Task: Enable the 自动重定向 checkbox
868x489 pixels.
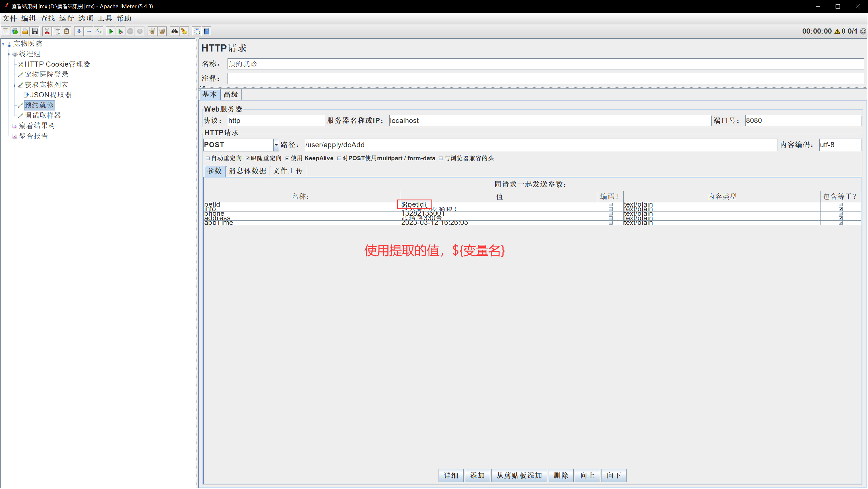Action: [208, 159]
